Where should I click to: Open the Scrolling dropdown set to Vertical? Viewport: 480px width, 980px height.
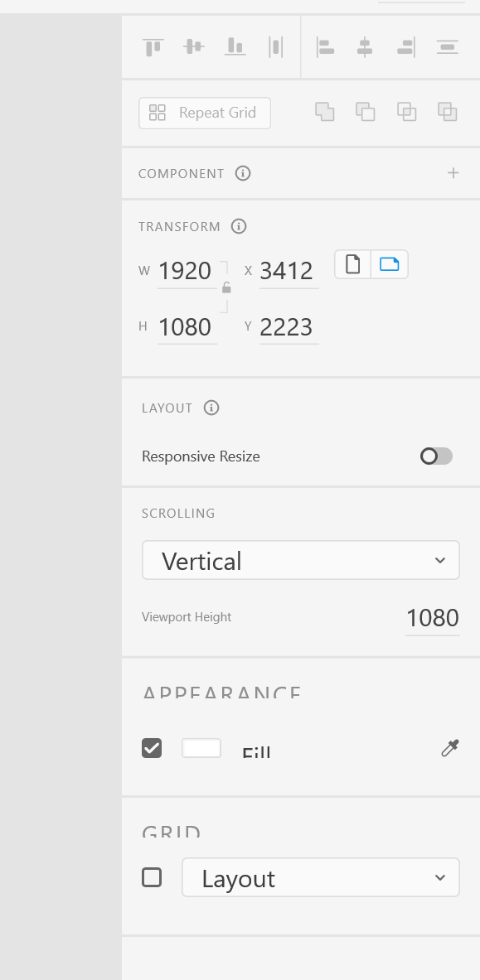click(x=300, y=560)
